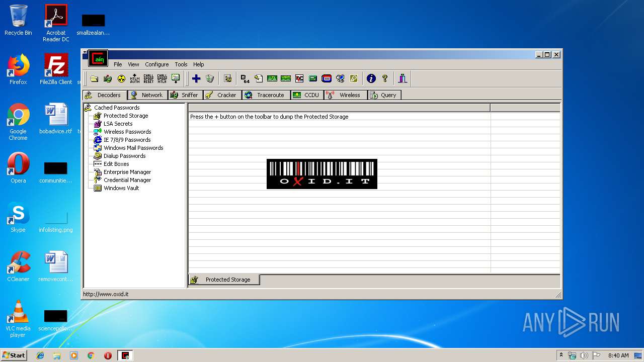644x362 pixels.
Task: Click the bottom Protected Storage tab
Action: click(x=224, y=280)
